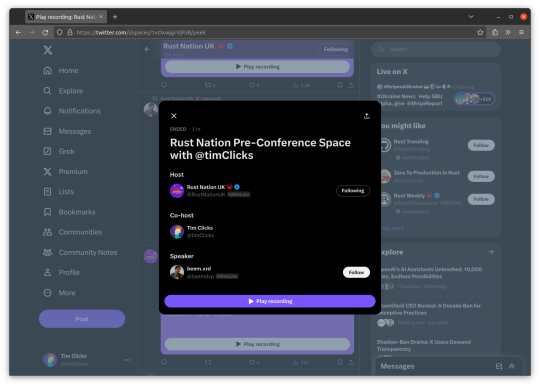Like the bottom post
The width and height of the screenshot is (540, 386).
click(254, 362)
